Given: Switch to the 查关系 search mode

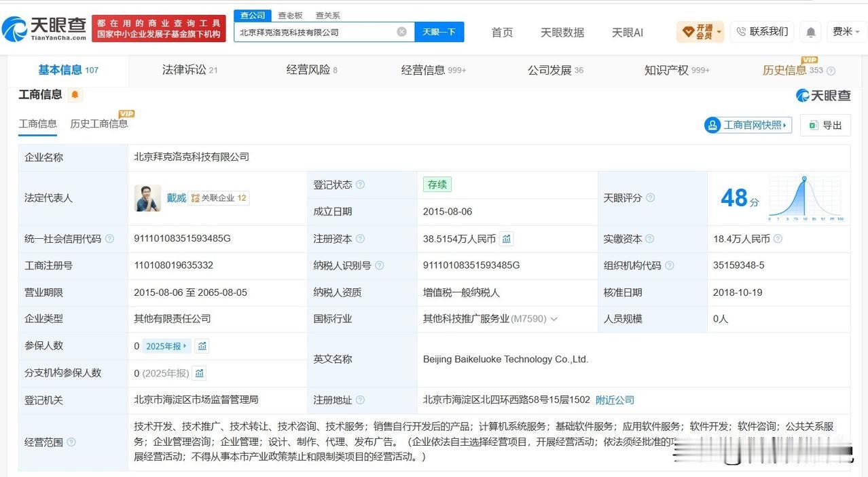Looking at the screenshot, I should [x=327, y=15].
